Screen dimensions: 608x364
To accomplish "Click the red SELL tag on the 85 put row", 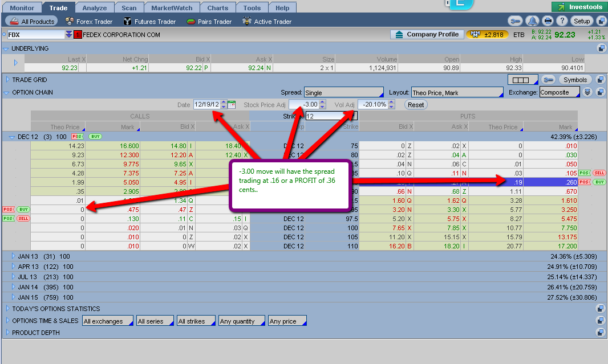I will point(599,173).
